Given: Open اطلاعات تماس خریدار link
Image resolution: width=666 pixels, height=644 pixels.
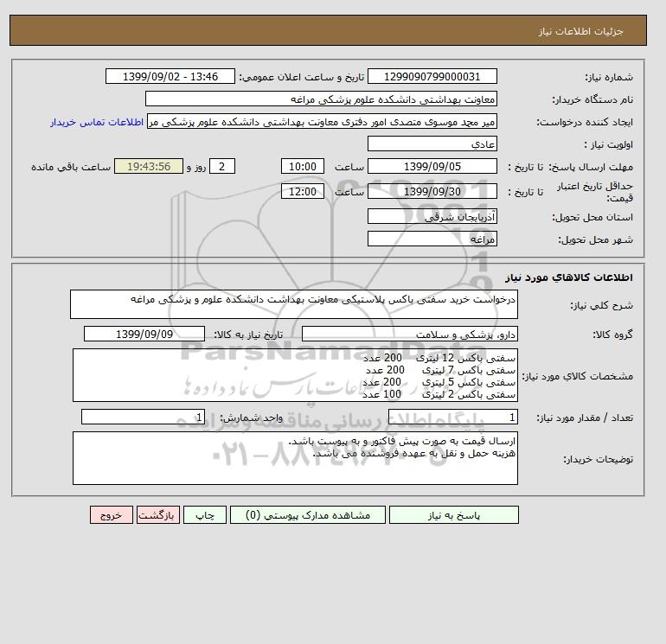Looking at the screenshot, I should [x=97, y=122].
